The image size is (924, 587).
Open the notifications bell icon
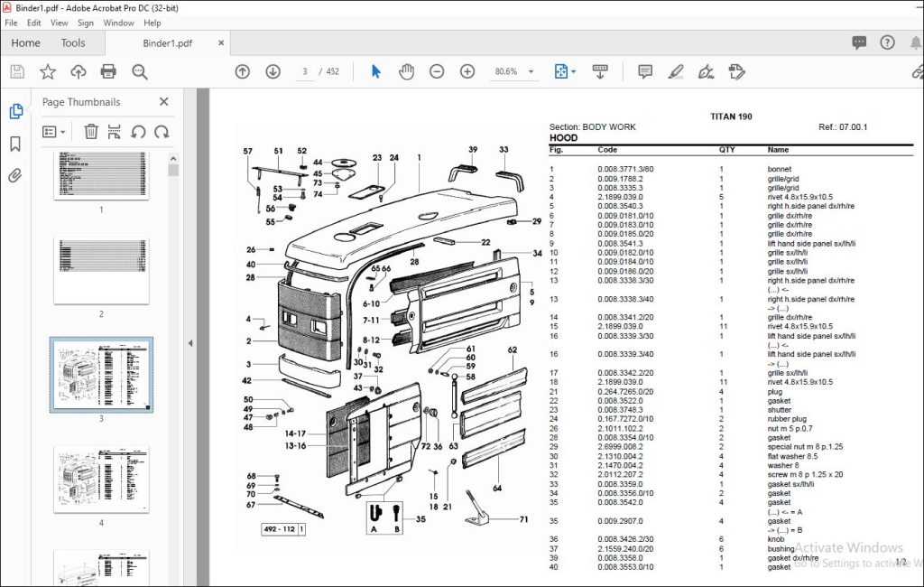(916, 42)
